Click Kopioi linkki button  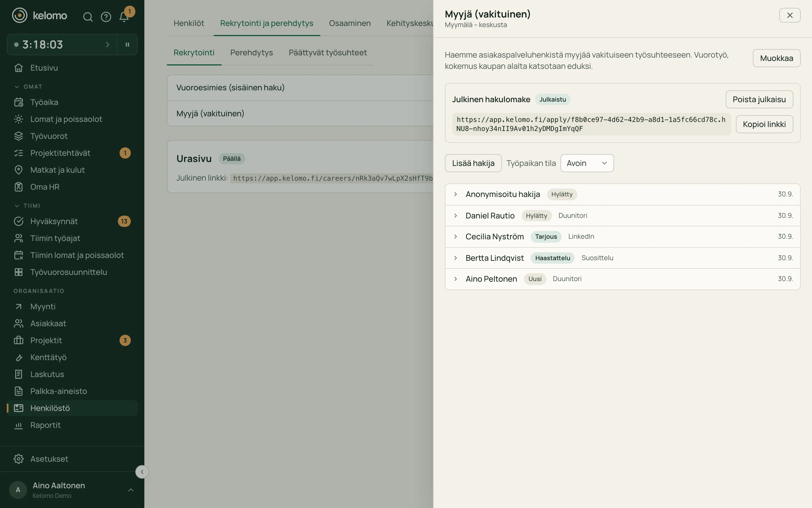pyautogui.click(x=764, y=124)
